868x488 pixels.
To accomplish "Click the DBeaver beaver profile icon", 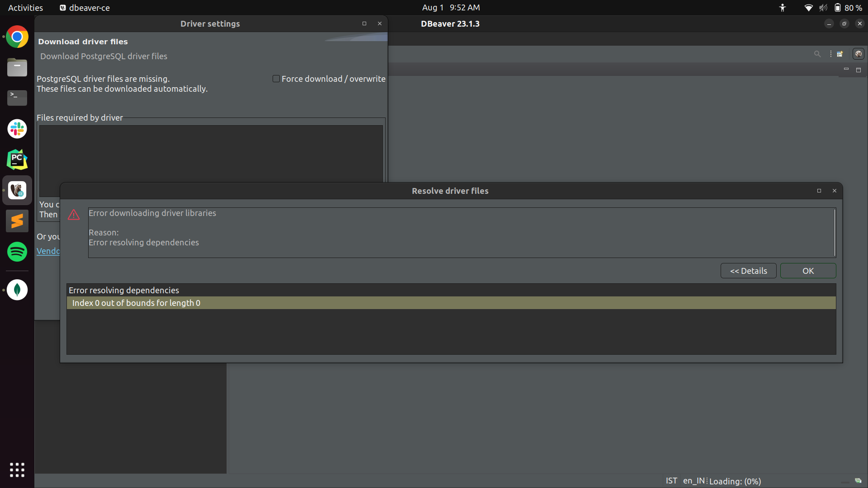I will click(x=859, y=53).
